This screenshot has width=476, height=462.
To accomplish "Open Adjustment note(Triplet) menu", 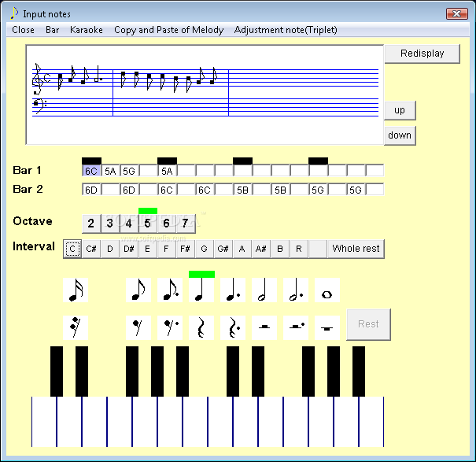I will pyautogui.click(x=286, y=30).
